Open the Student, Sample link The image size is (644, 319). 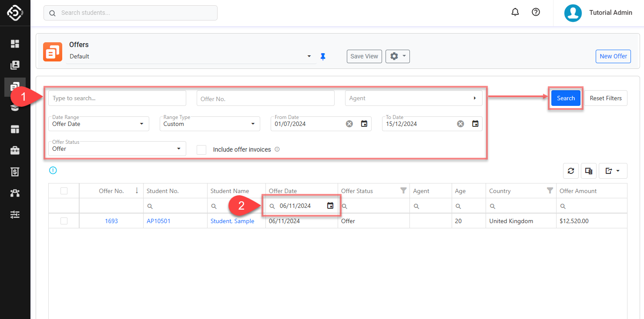click(232, 221)
